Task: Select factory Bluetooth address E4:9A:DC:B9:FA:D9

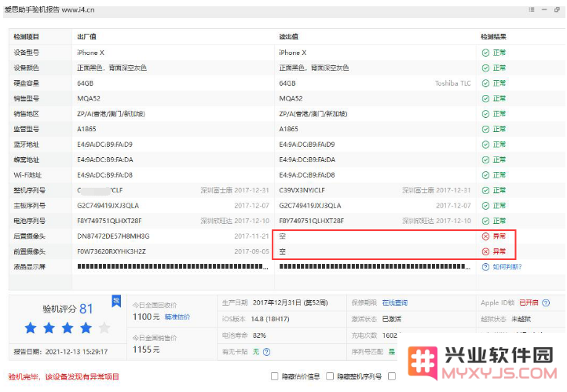Action: pyautogui.click(x=105, y=145)
